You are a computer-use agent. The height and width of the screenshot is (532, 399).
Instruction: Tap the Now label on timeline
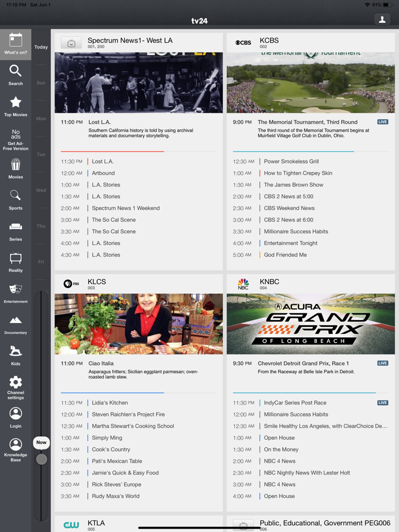[42, 443]
